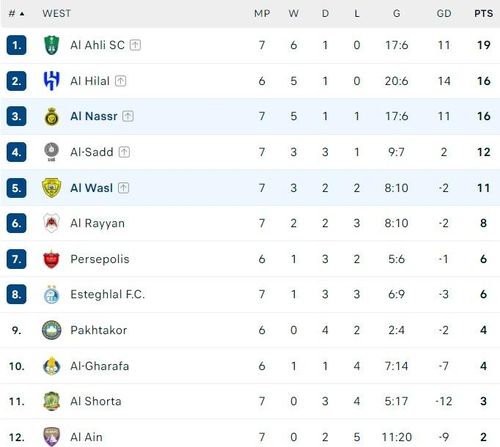This screenshot has width=500, height=447.
Task: Open the Al-Gharafa team page
Action: 100,366
